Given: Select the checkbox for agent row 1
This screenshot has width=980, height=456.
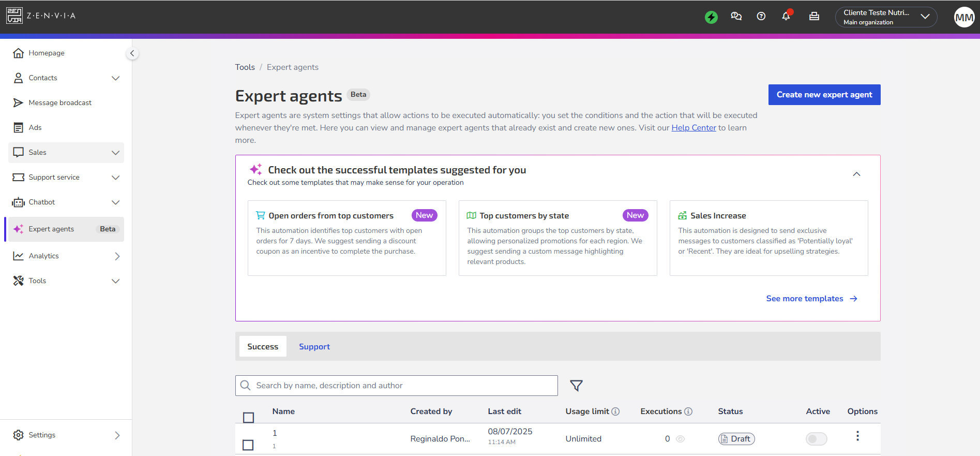Looking at the screenshot, I should pos(248,445).
